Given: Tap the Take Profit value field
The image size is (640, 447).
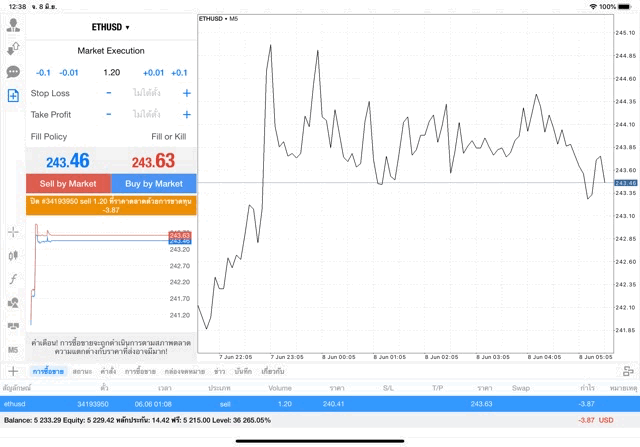Looking at the screenshot, I should click(147, 114).
